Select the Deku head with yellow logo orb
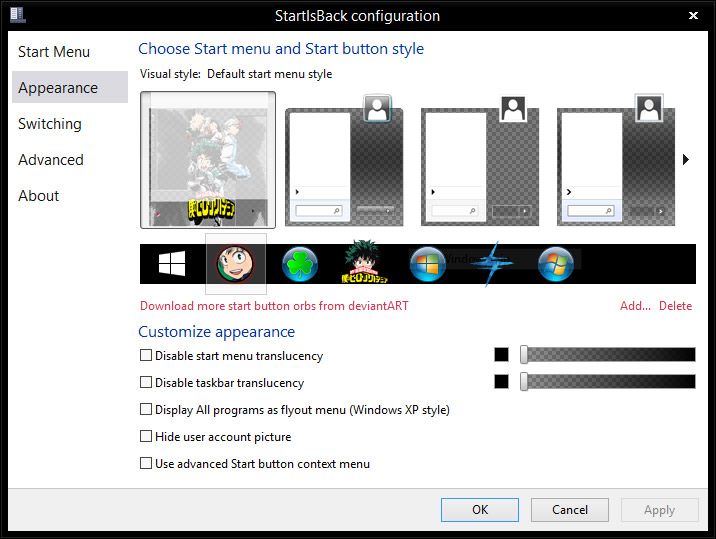Image resolution: width=716 pixels, height=539 pixels. (x=364, y=262)
